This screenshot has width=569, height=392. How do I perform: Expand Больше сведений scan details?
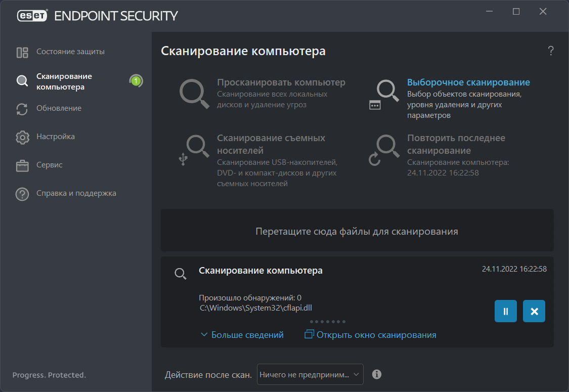click(x=242, y=335)
